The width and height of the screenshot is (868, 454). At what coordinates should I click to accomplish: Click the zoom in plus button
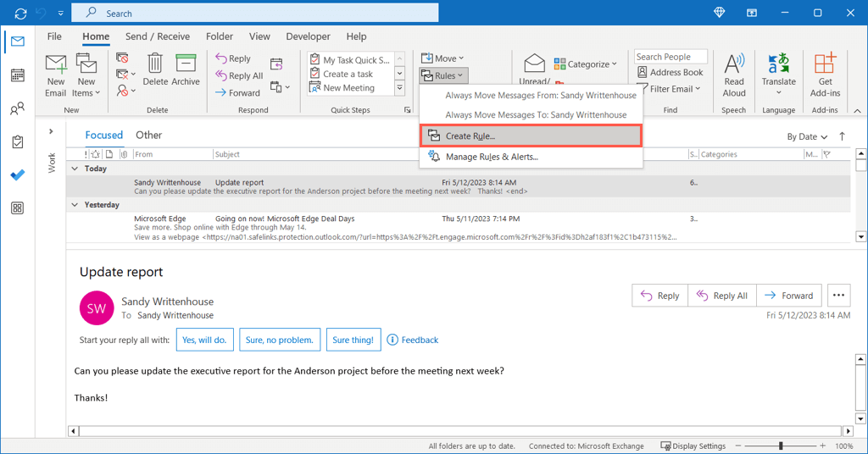point(822,446)
